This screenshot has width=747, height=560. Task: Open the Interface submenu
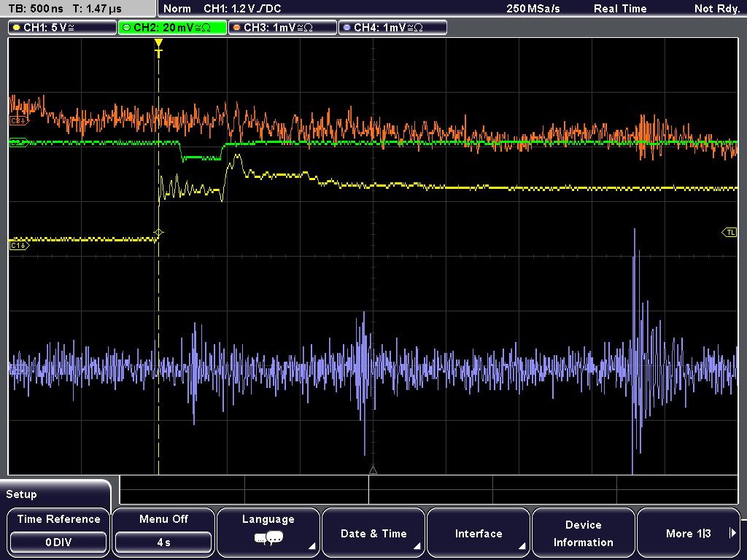tap(479, 532)
